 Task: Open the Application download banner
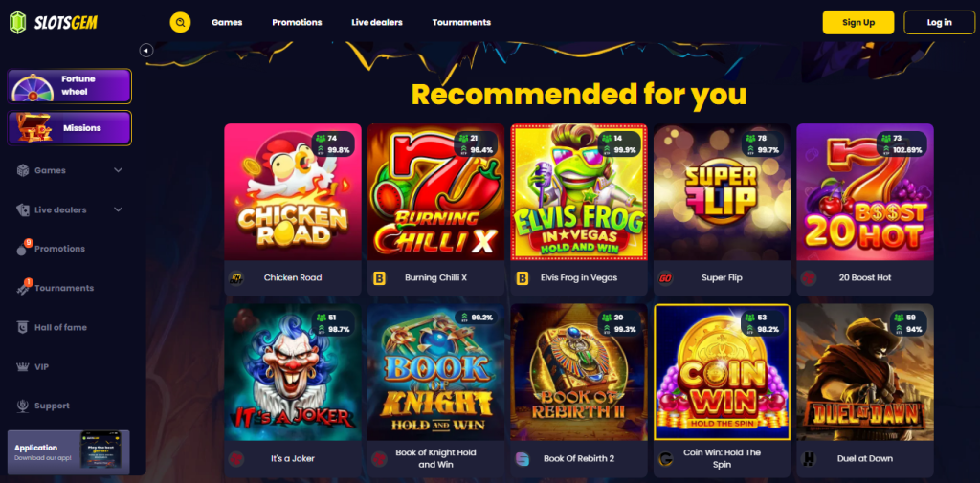[x=69, y=452]
